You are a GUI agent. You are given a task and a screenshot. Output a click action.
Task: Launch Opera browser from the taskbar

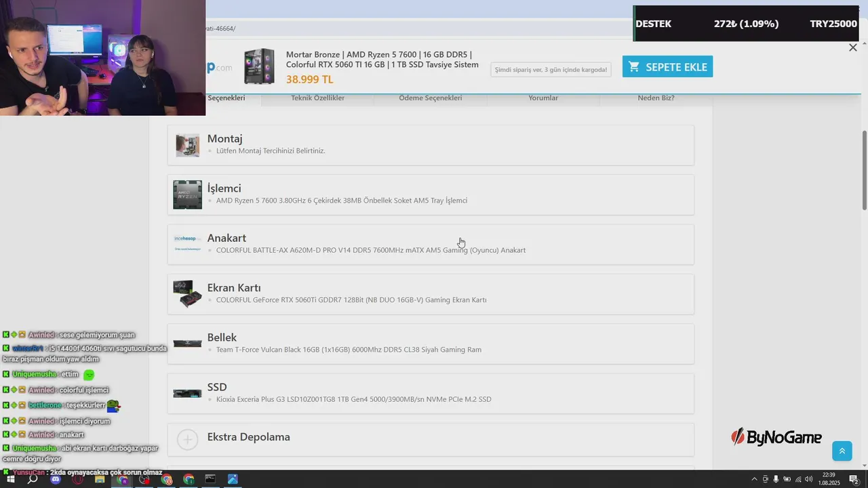pos(77,479)
